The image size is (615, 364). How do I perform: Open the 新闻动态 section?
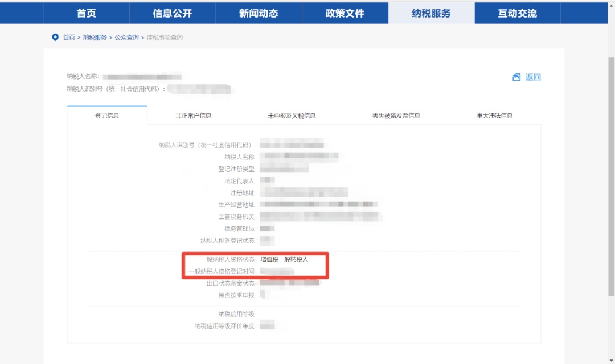pos(257,13)
